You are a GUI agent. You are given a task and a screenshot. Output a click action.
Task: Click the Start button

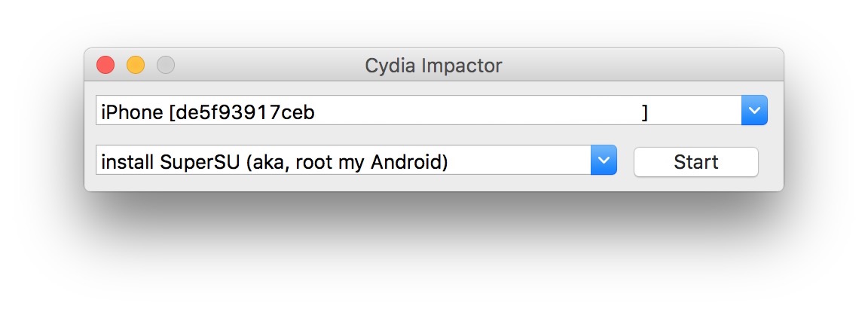(695, 162)
